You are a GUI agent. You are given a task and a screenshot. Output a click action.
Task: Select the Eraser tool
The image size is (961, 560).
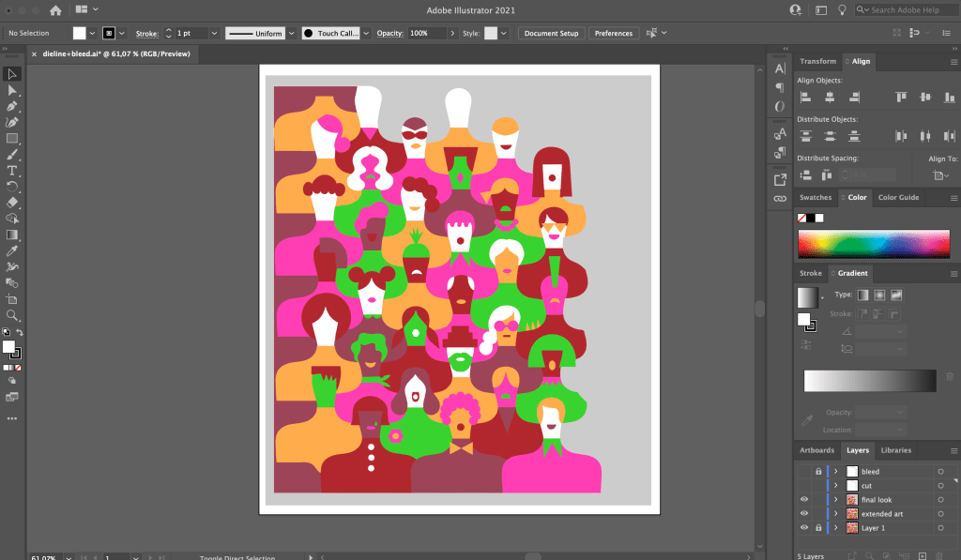(12, 203)
